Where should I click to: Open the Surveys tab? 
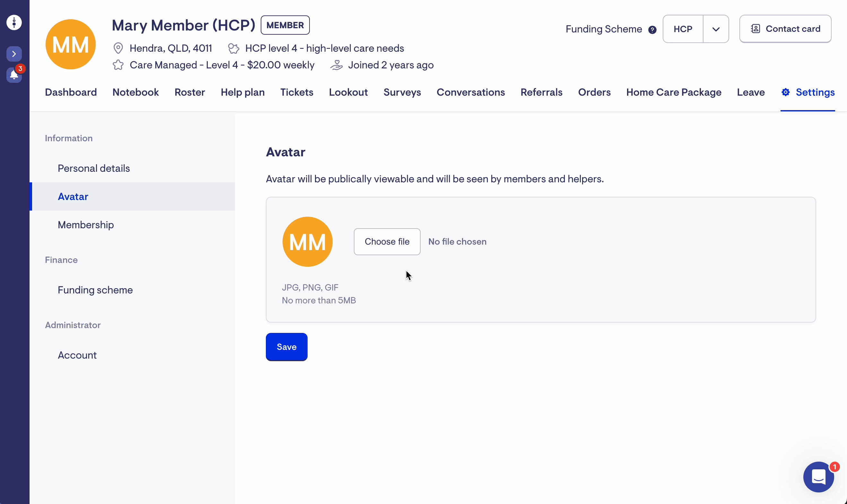(x=402, y=92)
